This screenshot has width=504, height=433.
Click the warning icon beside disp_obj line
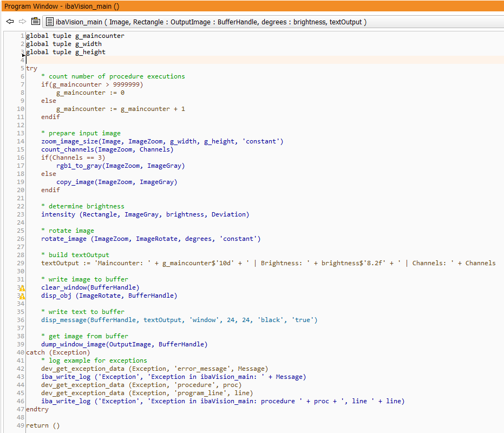[x=22, y=296]
